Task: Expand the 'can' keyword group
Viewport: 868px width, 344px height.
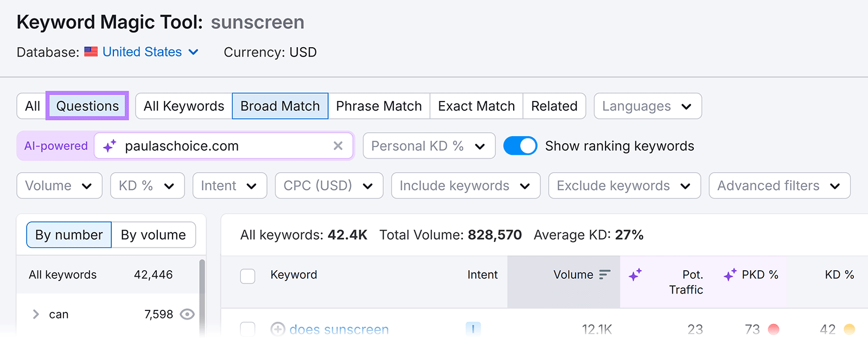Action: (x=35, y=314)
